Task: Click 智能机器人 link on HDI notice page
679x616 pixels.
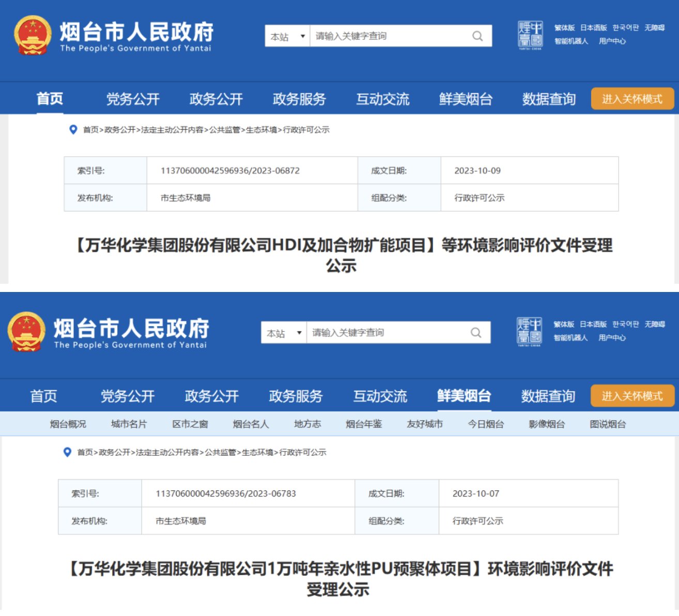Action: pos(571,41)
